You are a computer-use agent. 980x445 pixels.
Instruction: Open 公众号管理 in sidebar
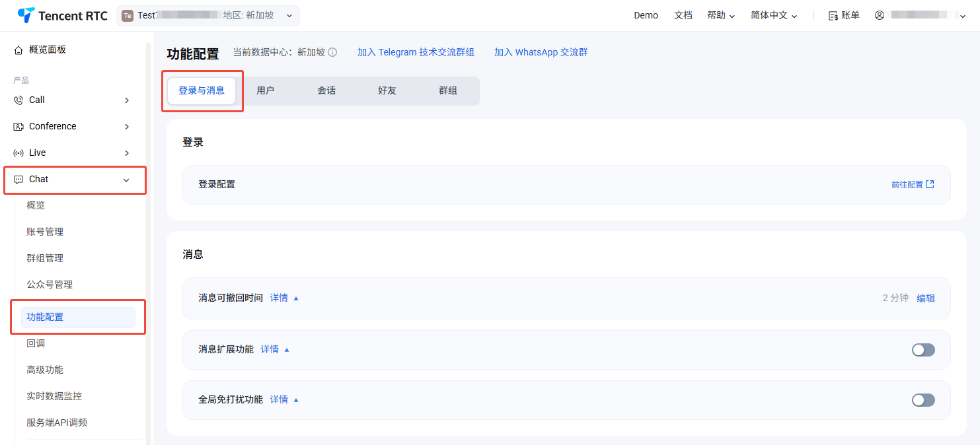point(50,285)
